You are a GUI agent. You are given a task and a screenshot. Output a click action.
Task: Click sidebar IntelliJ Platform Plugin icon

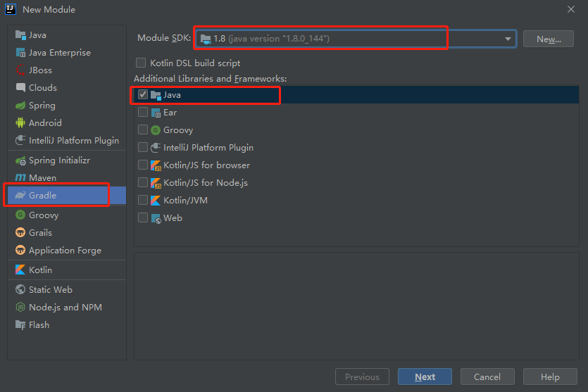tap(20, 140)
